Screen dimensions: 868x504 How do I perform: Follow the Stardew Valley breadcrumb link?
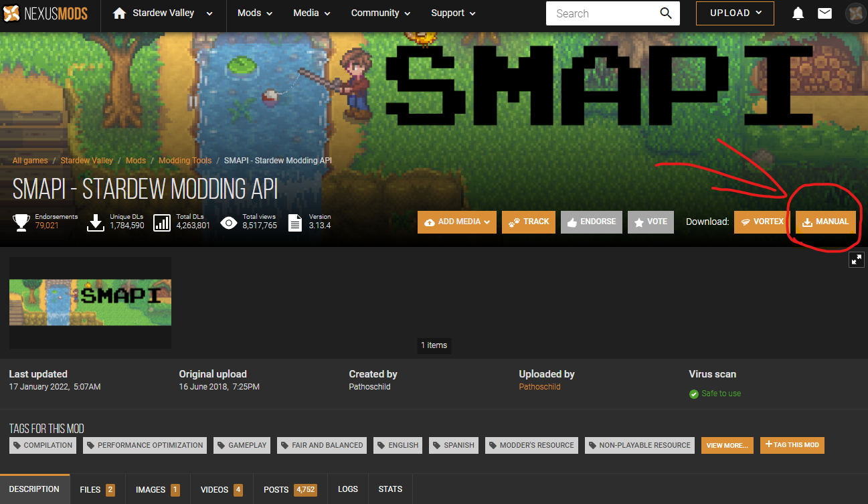click(x=87, y=161)
